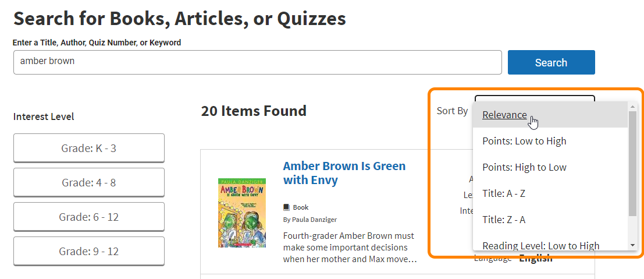The width and height of the screenshot is (644, 279).
Task: Sort results by Title: A - Z
Action: (x=504, y=193)
